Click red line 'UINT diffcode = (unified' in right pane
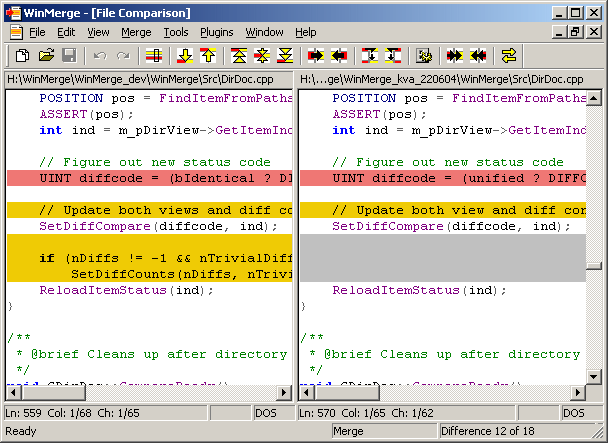 click(x=443, y=178)
